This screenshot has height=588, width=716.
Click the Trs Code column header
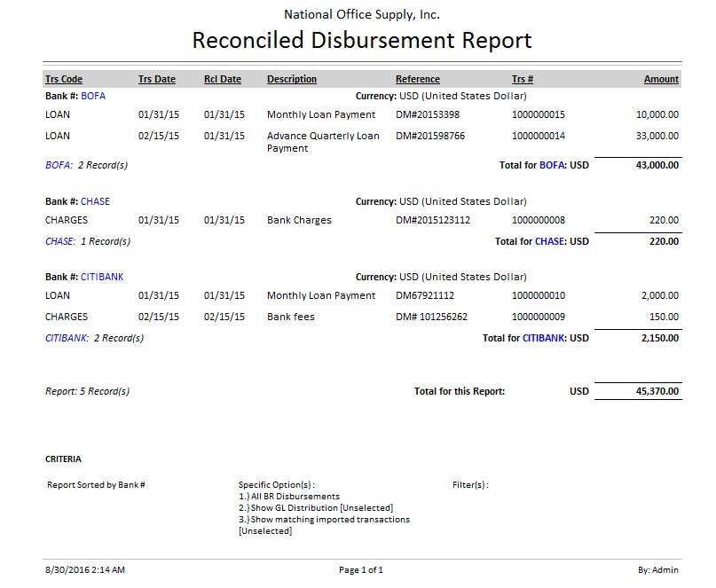click(64, 79)
